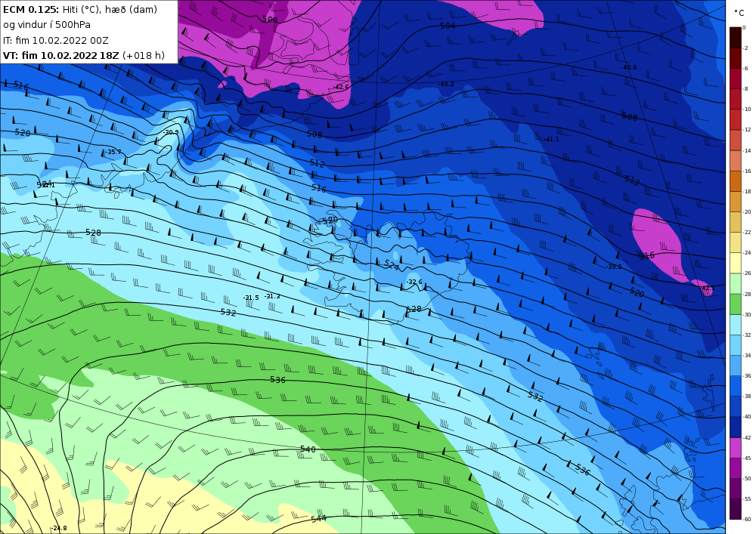Viewport: 756px width, 534px height.
Task: Choose the pale cyan swatch between -30 and -32
Action: (x=736, y=325)
